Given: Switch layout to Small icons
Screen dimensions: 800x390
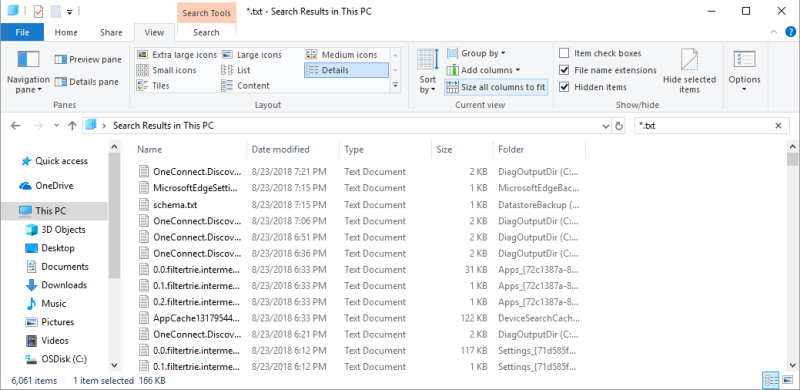Looking at the screenshot, I should click(x=166, y=70).
